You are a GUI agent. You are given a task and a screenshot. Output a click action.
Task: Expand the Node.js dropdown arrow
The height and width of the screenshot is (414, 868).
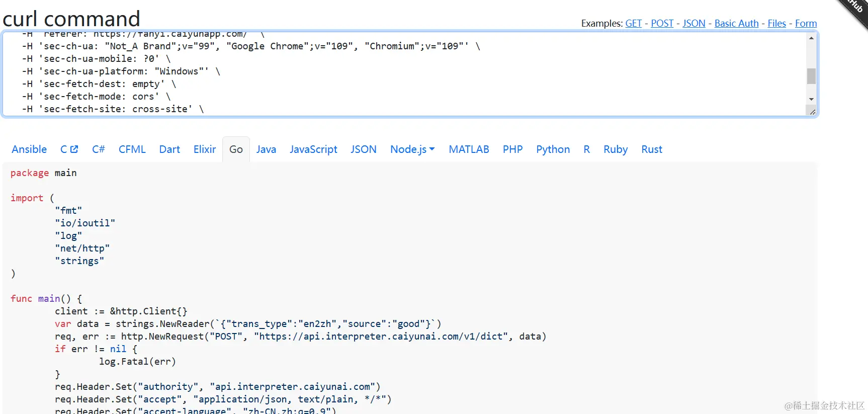point(432,149)
